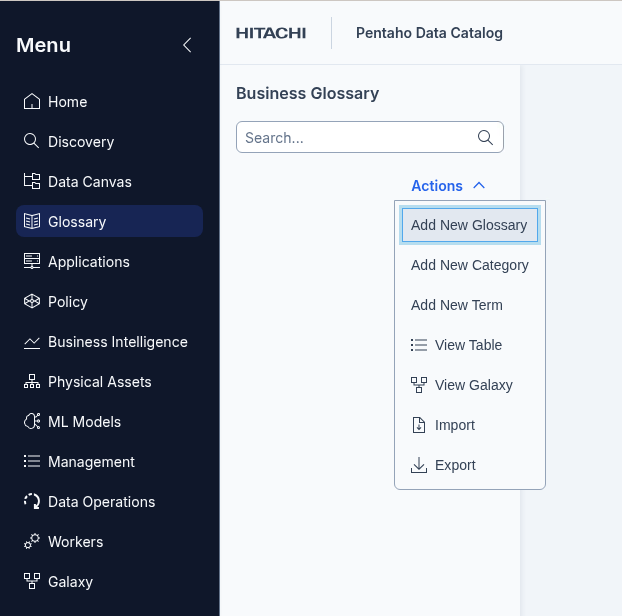
Task: Open the Data Operations section
Action: pyautogui.click(x=101, y=502)
